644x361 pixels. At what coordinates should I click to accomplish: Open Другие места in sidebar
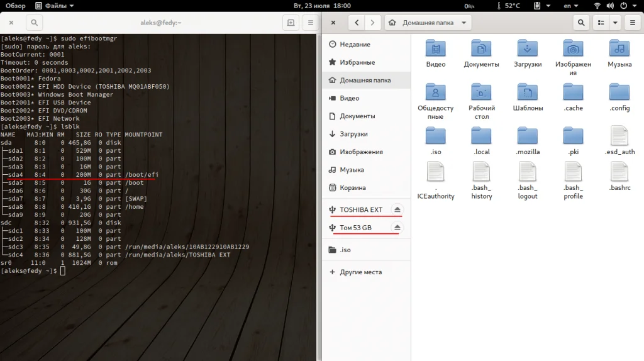click(360, 272)
